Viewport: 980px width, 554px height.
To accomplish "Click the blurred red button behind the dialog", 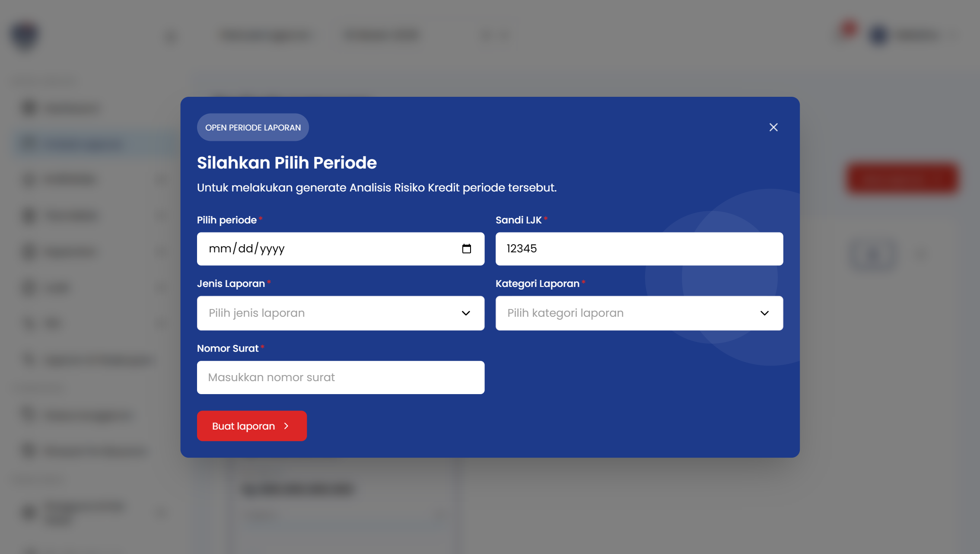I will tap(902, 178).
